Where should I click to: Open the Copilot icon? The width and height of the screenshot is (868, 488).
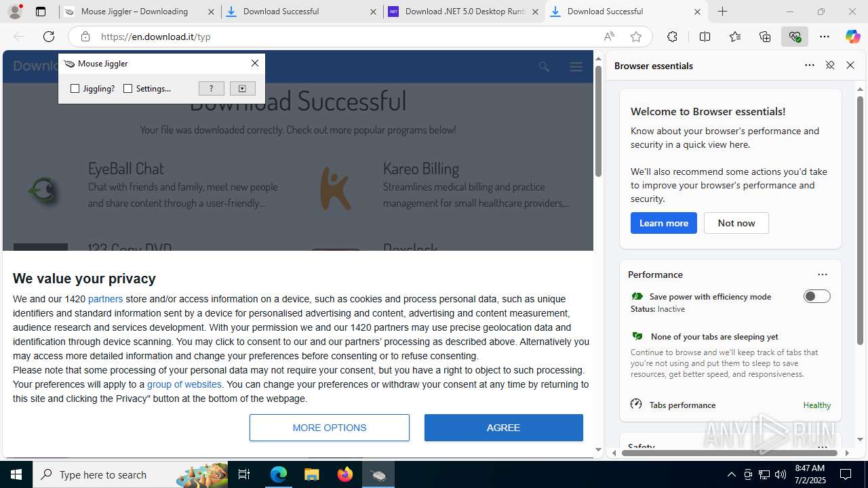click(853, 37)
